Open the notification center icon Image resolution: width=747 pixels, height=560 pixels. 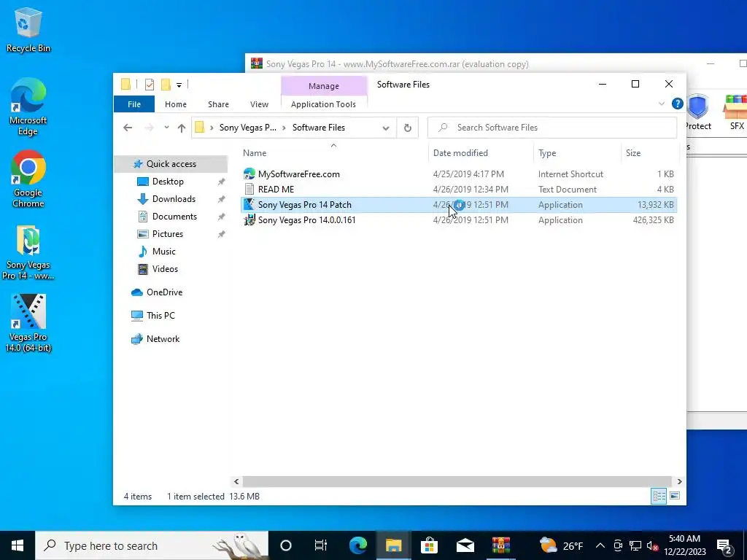pos(724,545)
